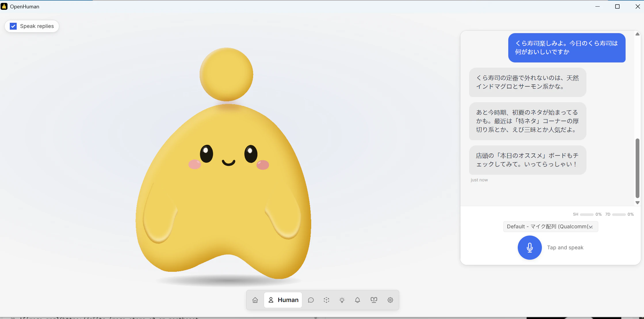Image resolution: width=644 pixels, height=319 pixels.
Task: Click the blue microphone button to speak
Action: point(530,248)
